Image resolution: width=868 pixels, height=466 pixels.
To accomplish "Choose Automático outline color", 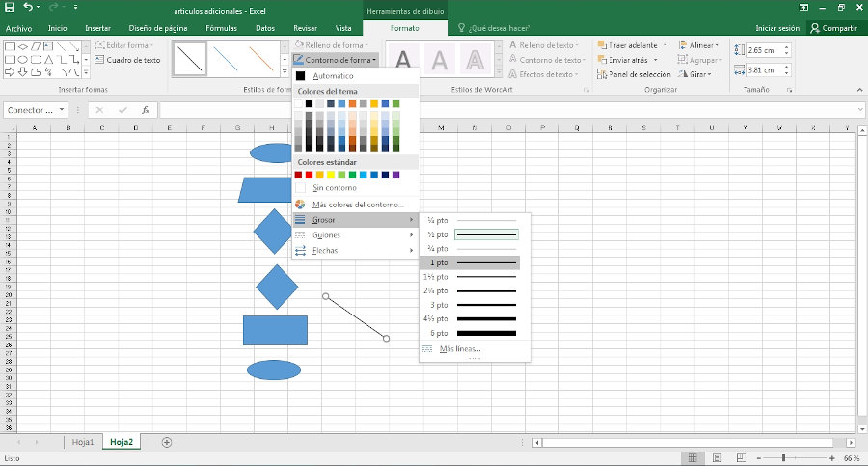I will [355, 76].
